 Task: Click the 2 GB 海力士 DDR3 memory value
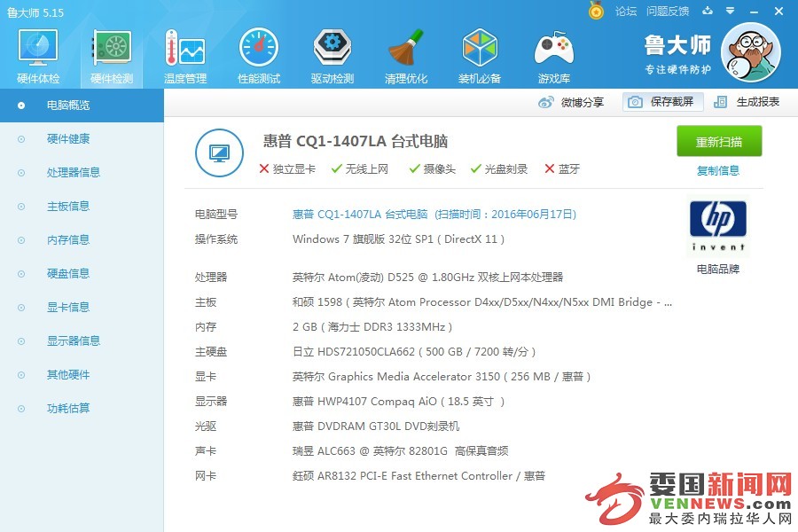point(372,327)
